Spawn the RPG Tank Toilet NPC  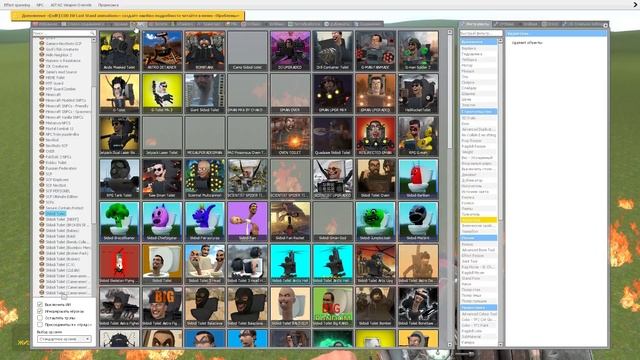pyautogui.click(x=119, y=179)
